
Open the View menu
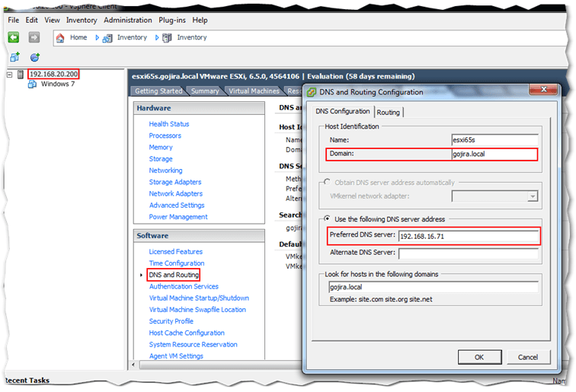coord(52,21)
